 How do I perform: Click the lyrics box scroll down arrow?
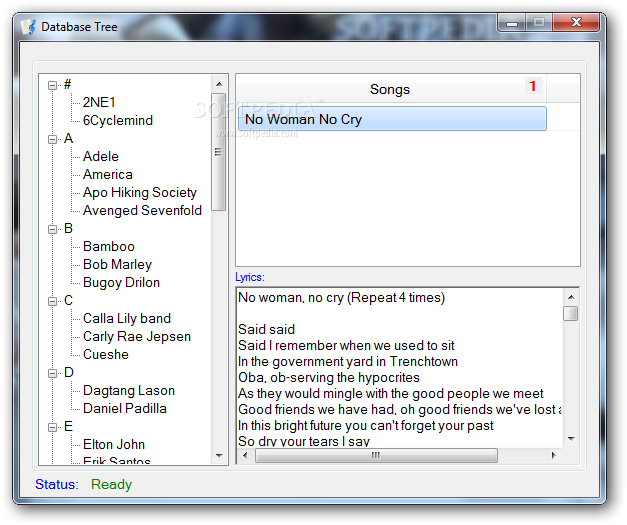tap(571, 439)
